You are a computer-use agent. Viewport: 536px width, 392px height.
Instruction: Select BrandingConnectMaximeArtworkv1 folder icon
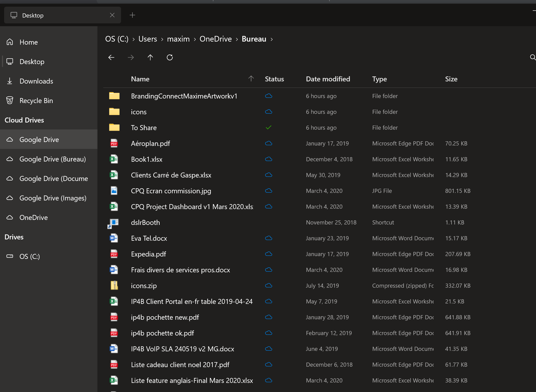[x=114, y=96]
